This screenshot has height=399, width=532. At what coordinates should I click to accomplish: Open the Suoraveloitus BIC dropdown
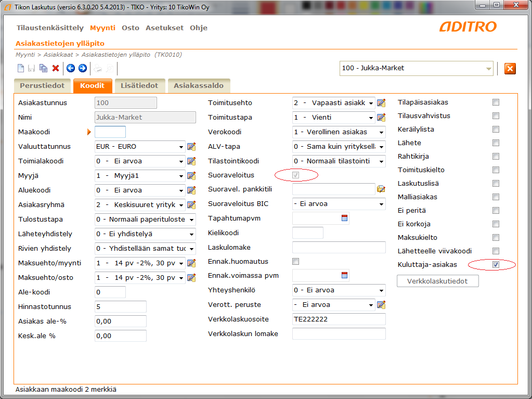coord(339,204)
